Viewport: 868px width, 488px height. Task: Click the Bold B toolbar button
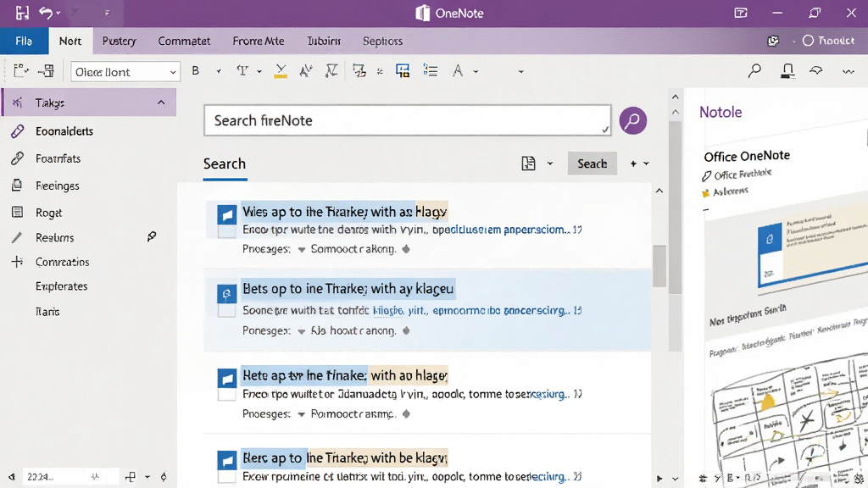tap(196, 71)
